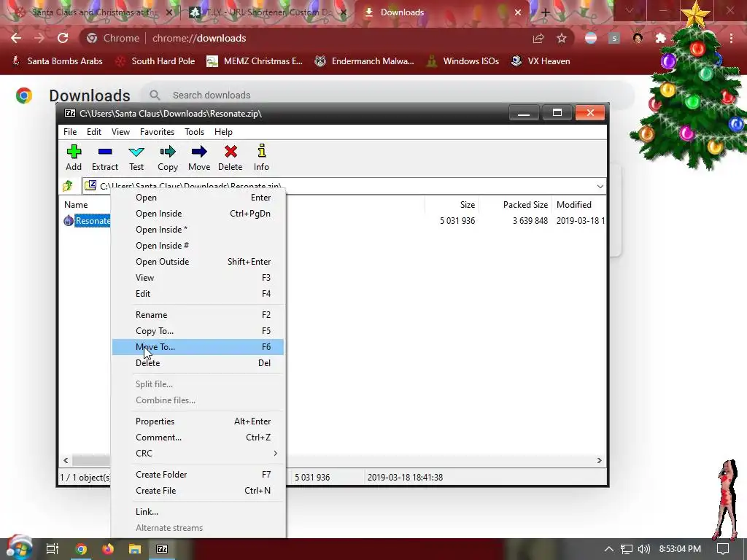This screenshot has height=560, width=747.
Task: Select Comment... in the context menu
Action: tap(198, 437)
